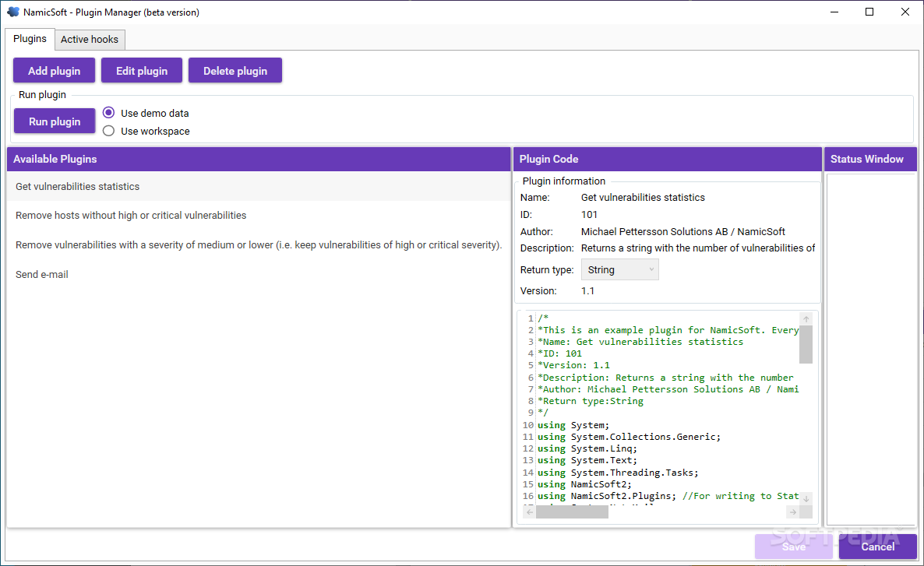924x566 pixels.
Task: Click the Save button
Action: pyautogui.click(x=794, y=547)
